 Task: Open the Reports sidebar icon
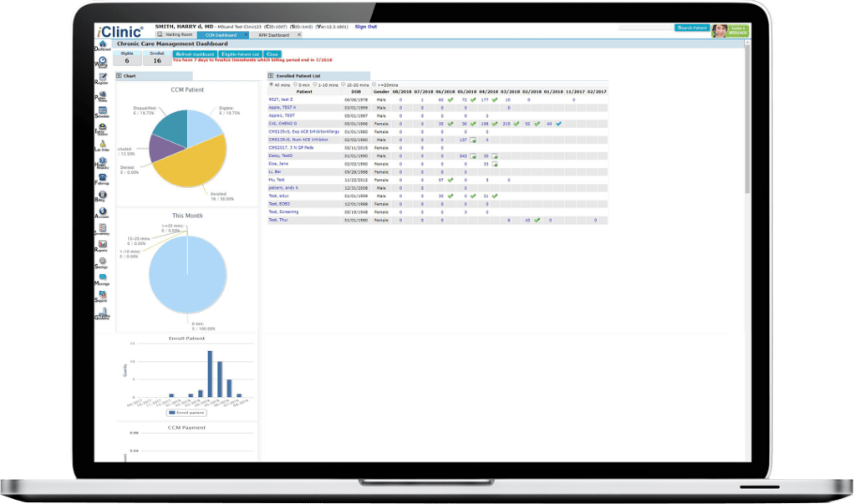tap(102, 245)
